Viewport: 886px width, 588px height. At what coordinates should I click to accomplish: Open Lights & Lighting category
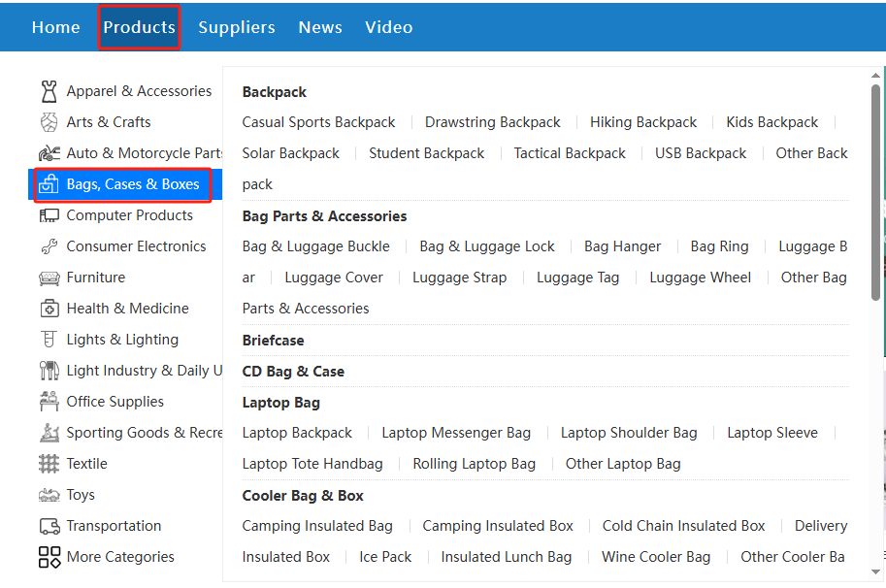tap(122, 340)
